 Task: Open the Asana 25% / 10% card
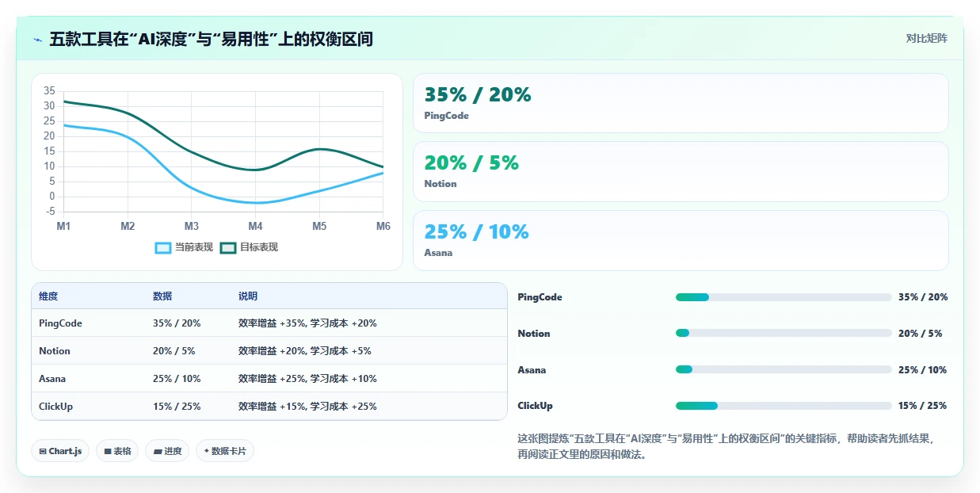point(681,240)
